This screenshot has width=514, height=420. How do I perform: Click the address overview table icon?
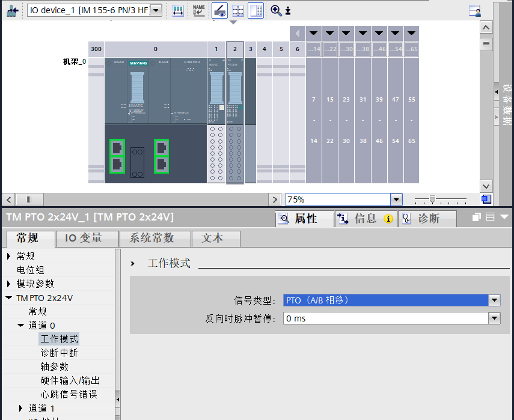point(178,10)
